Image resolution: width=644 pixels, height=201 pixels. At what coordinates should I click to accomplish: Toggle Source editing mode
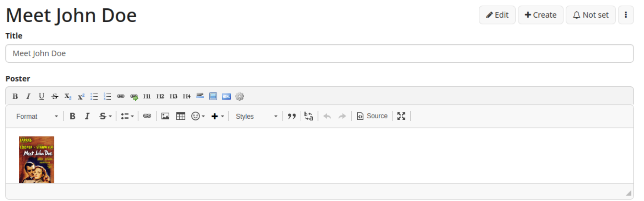[372, 116]
